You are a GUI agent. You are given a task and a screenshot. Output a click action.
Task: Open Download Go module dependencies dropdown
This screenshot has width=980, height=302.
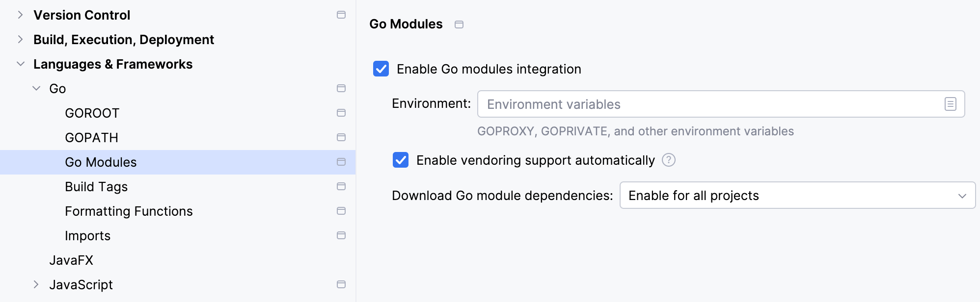tap(797, 195)
